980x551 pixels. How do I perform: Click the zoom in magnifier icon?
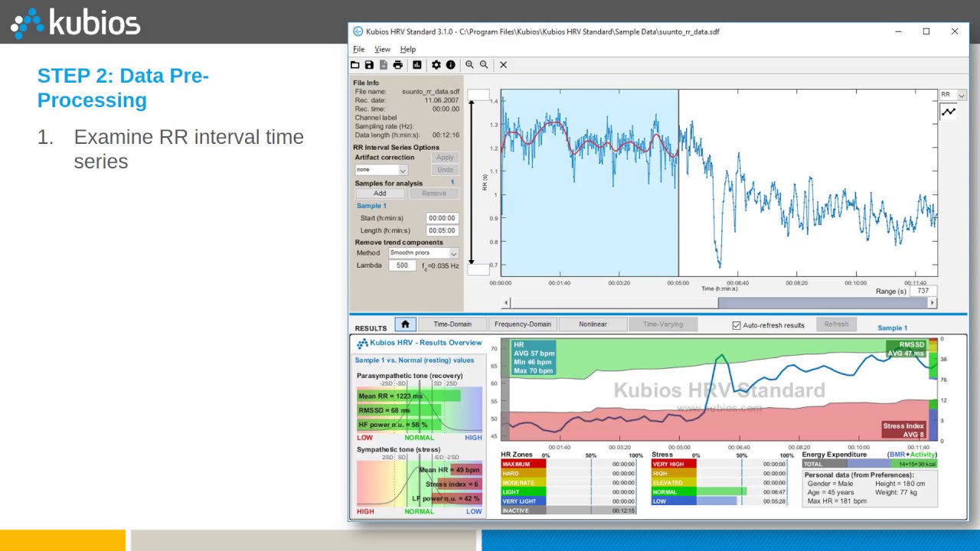click(x=470, y=65)
